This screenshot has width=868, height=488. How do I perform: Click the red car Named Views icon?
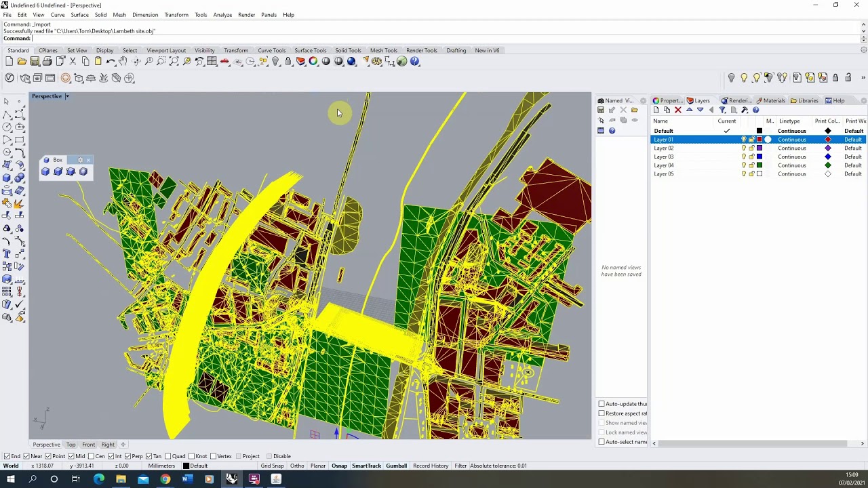[224, 62]
